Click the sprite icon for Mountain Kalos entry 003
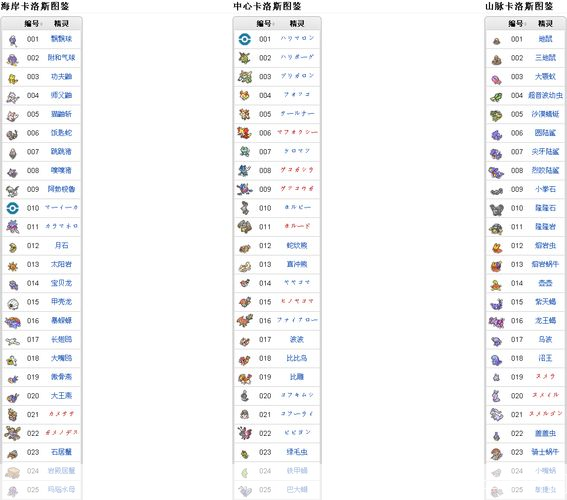 pos(496,78)
